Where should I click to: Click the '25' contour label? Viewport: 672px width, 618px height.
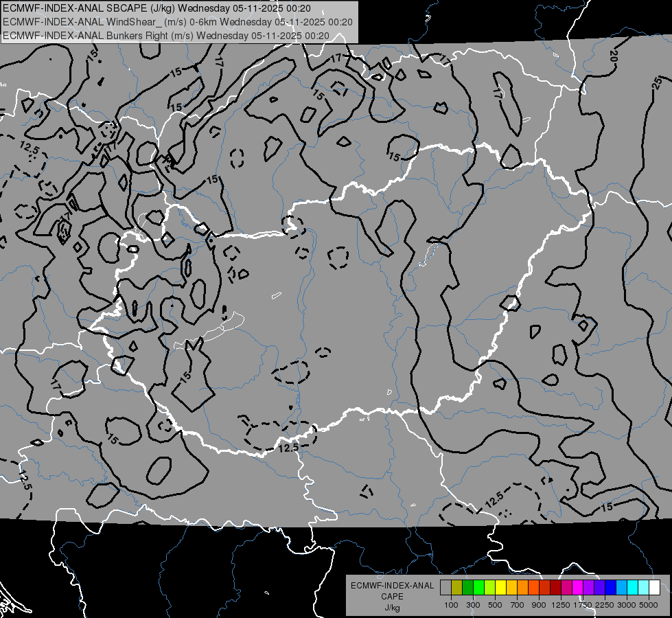point(657,83)
